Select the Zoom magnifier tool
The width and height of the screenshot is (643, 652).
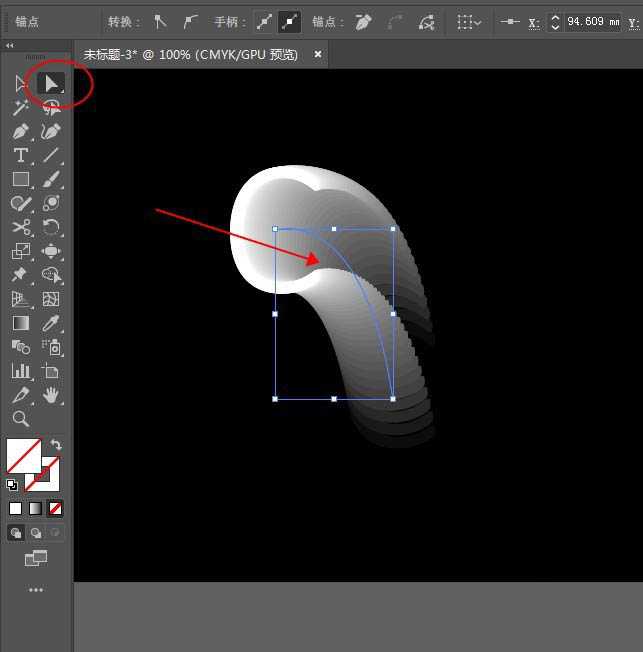click(20, 419)
